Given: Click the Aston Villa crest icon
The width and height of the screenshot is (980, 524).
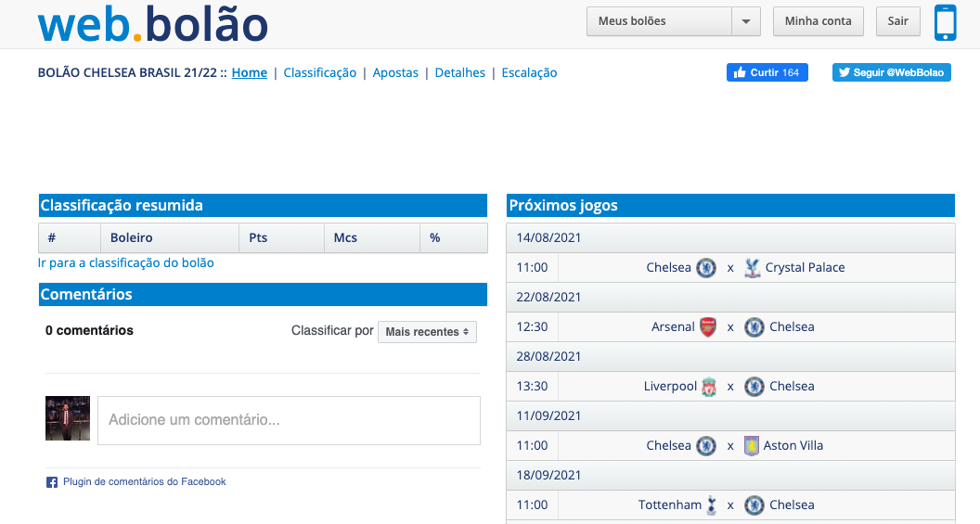Looking at the screenshot, I should point(752,446).
